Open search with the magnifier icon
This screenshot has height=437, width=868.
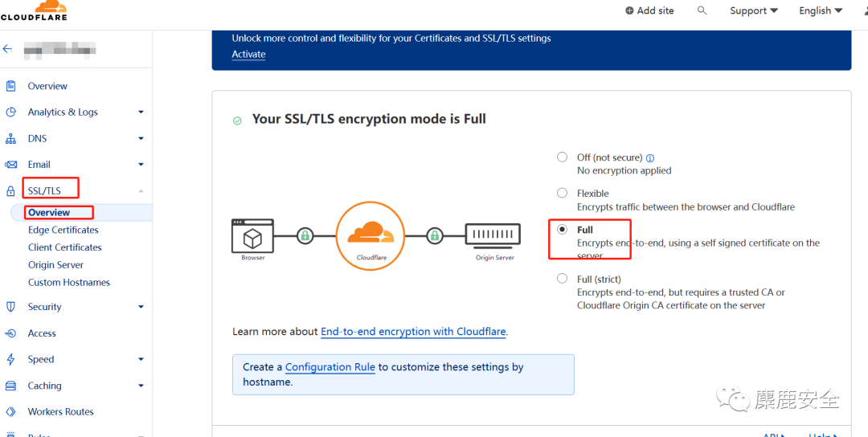pyautogui.click(x=702, y=10)
